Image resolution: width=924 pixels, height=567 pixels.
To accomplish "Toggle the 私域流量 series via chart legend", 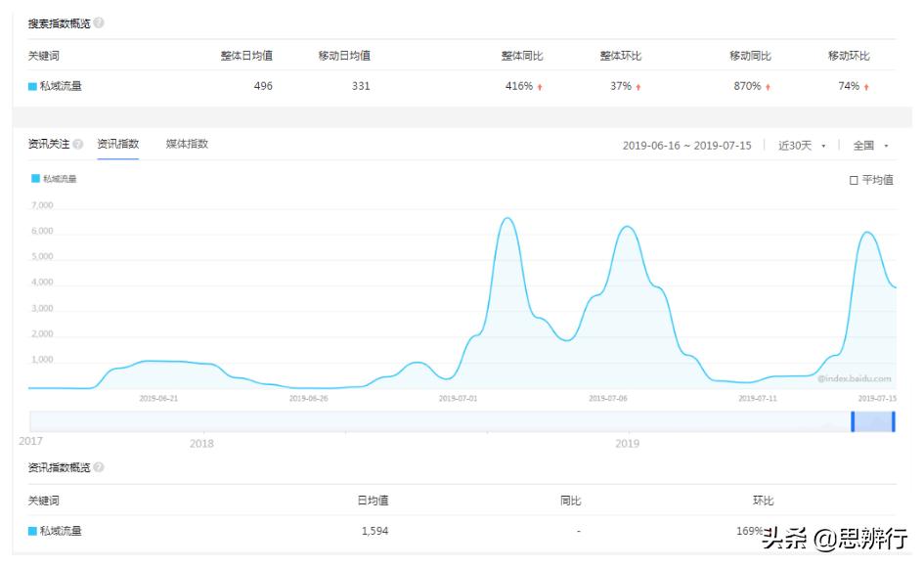I will tap(51, 179).
